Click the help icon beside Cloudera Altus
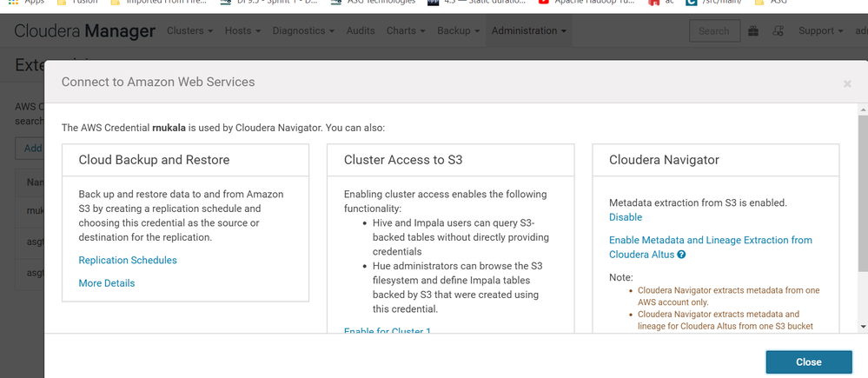Screen dimensions: 868x378 coord(682,255)
